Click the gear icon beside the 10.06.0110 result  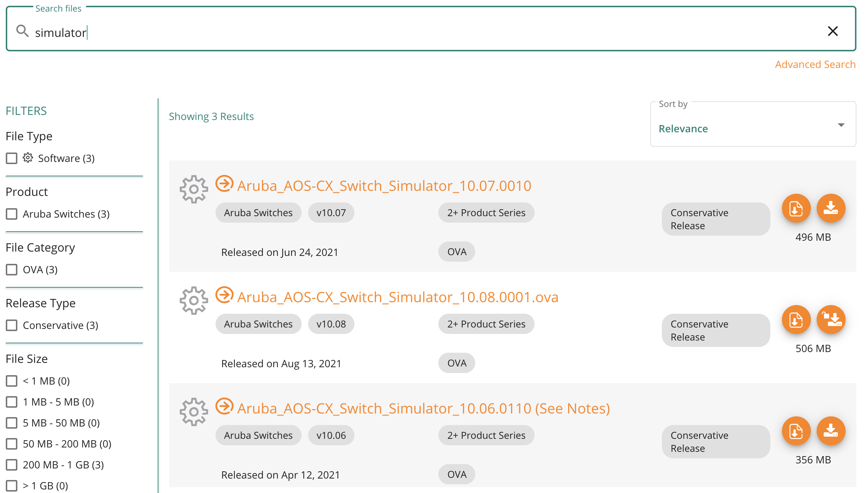(x=194, y=411)
